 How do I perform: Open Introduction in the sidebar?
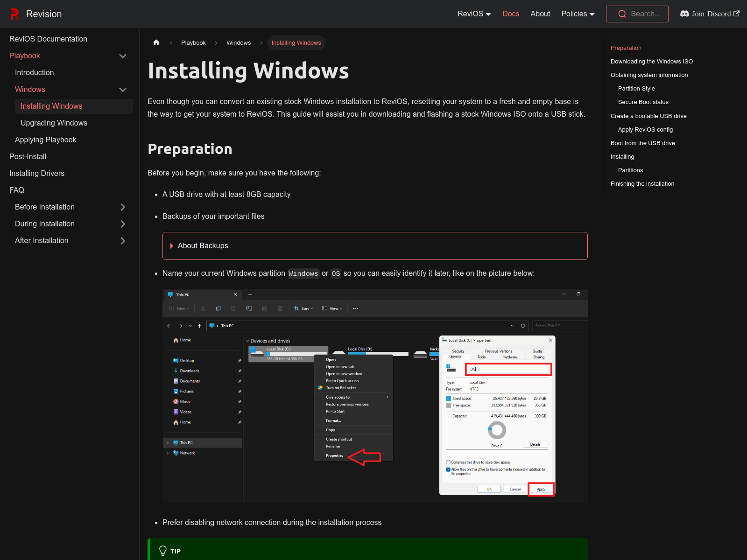click(x=73, y=73)
